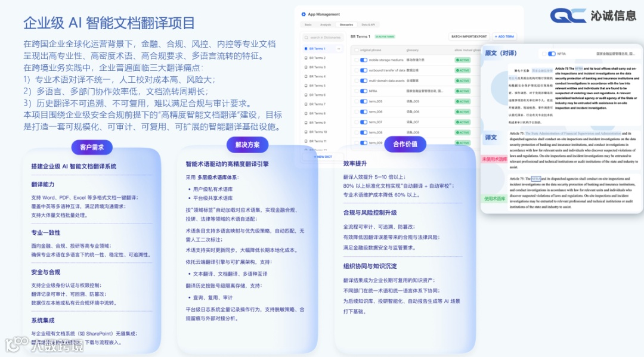Image resolution: width=644 pixels, height=357 pixels.
Task: Toggle the switch for mobile storage mediums
Action: (364, 60)
